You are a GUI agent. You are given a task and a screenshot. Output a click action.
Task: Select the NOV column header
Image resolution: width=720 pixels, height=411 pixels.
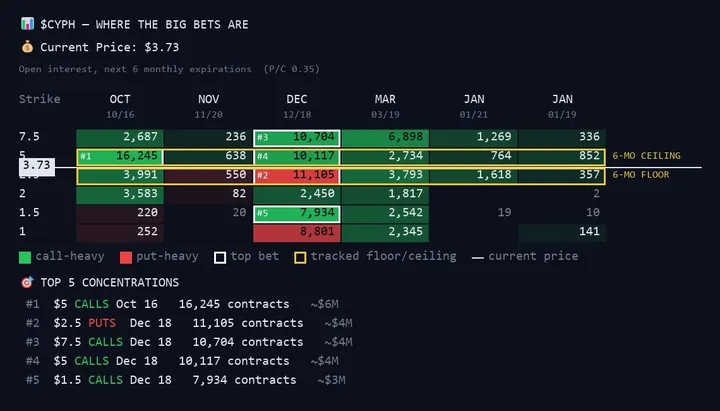click(x=208, y=99)
